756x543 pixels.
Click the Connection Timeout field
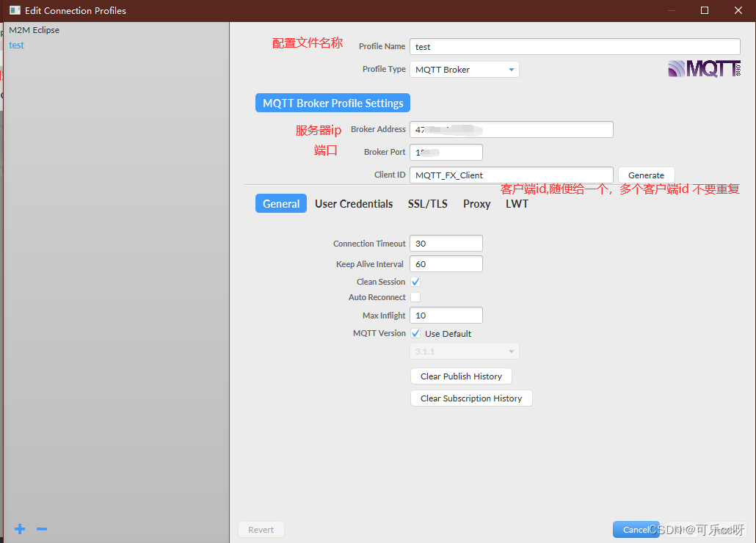coord(446,244)
